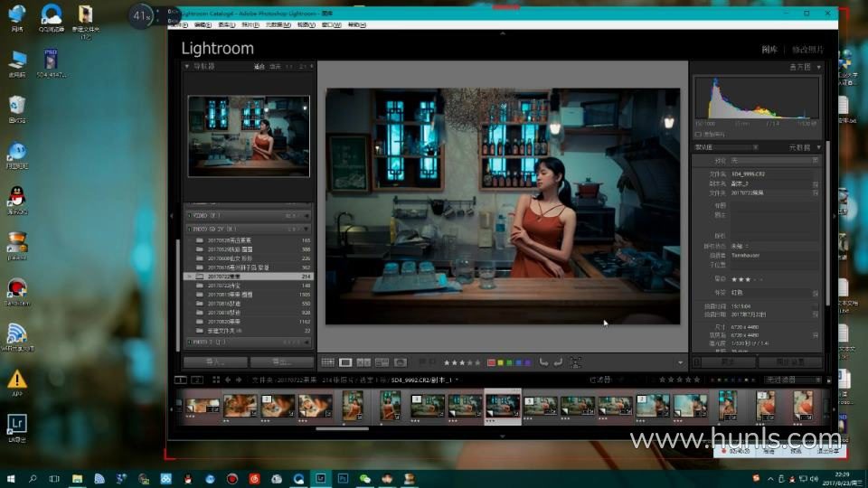Screen dimensions: 868x488
Task: Click the Import button in left panel
Action: [x=215, y=362]
